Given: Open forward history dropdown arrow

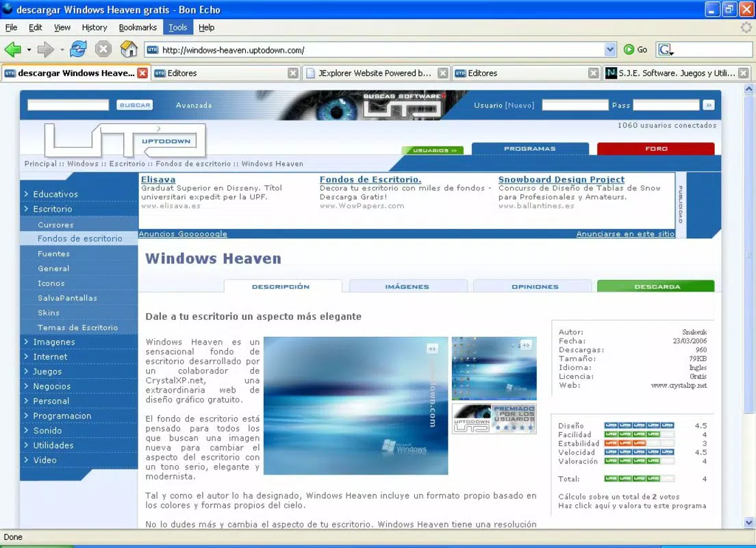Looking at the screenshot, I should click(62, 50).
